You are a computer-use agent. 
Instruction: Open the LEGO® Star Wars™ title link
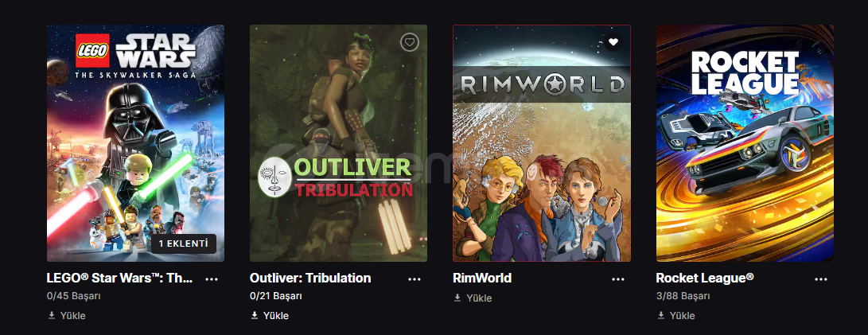click(x=120, y=278)
